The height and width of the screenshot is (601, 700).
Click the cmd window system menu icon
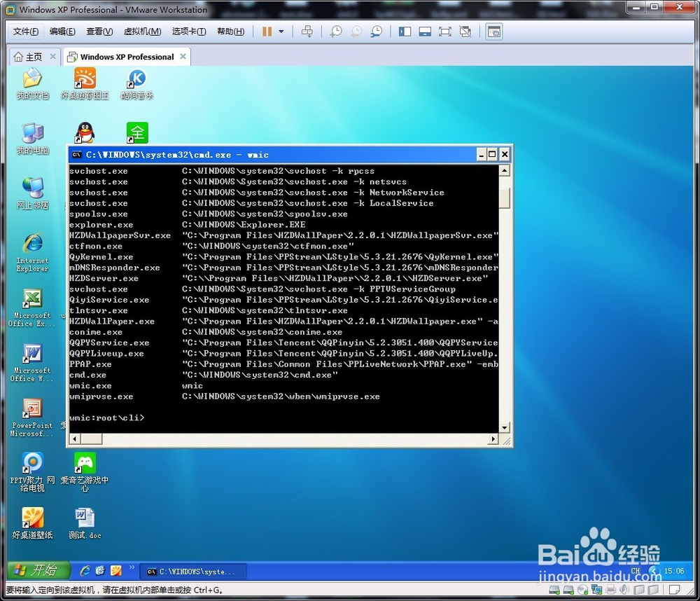(x=77, y=155)
